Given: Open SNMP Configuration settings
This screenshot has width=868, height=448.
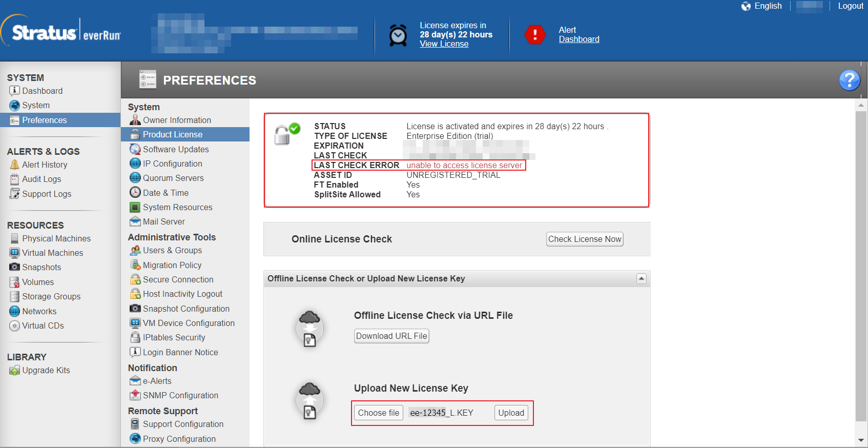Looking at the screenshot, I should click(x=180, y=395).
